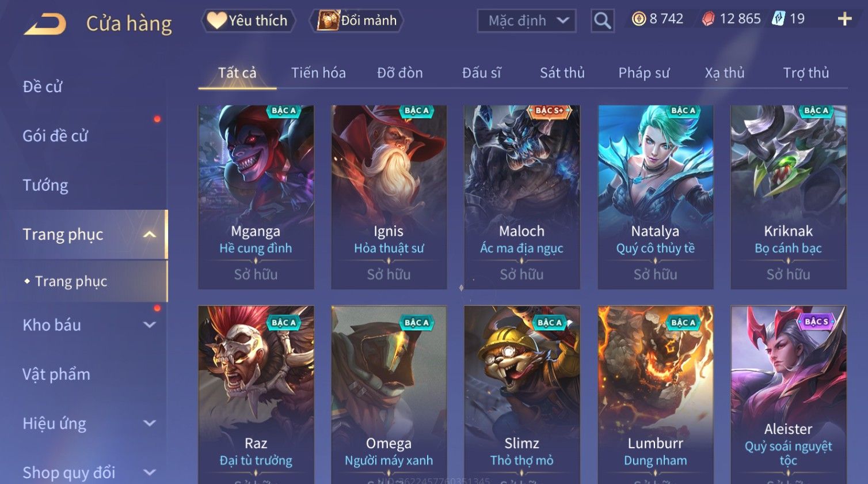
Task: Click the plus icon to add currency
Action: tap(844, 19)
